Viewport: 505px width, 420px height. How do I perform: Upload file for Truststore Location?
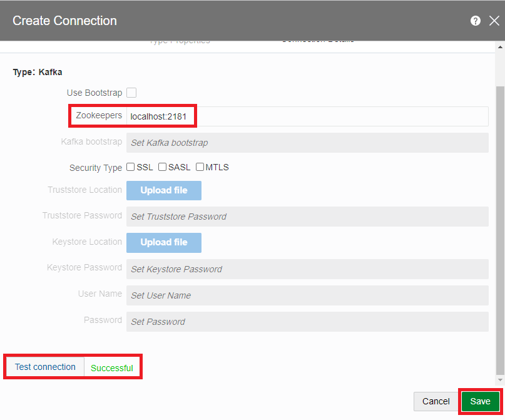click(x=164, y=190)
